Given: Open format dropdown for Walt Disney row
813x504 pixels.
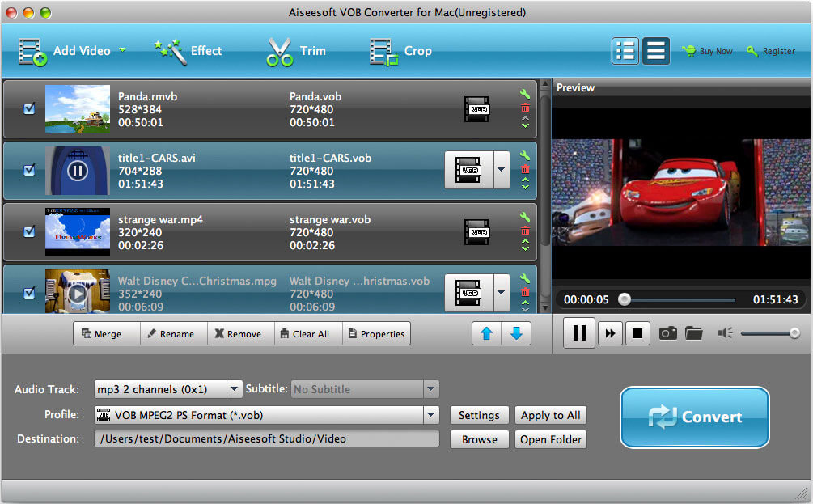Looking at the screenshot, I should coord(502,293).
